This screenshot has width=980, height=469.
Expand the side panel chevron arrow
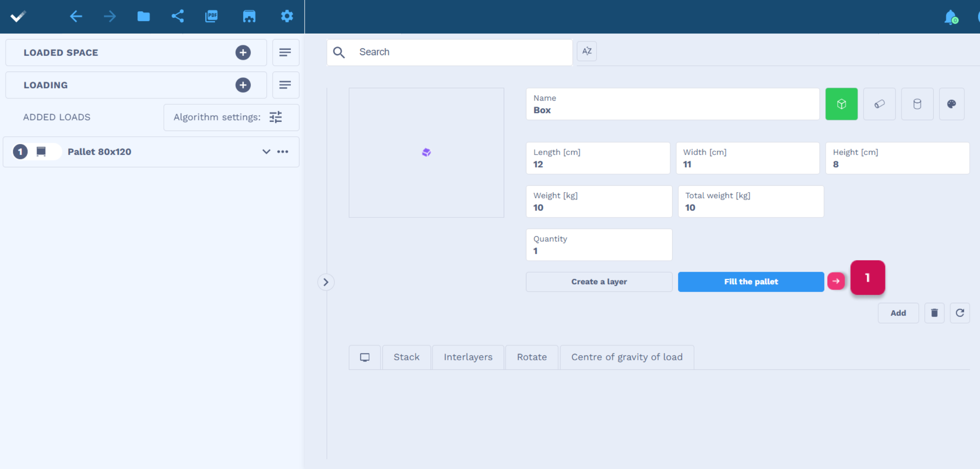coord(326,282)
